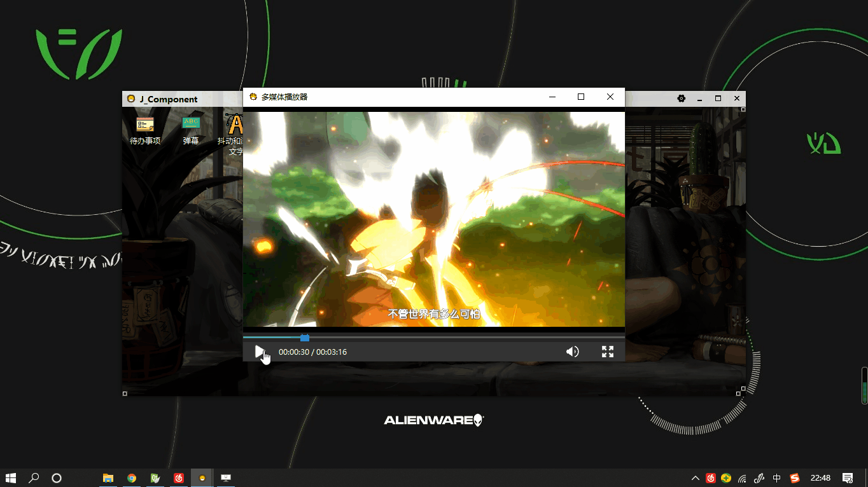
Task: Open the network Wi-Fi tray icon
Action: coord(743,478)
